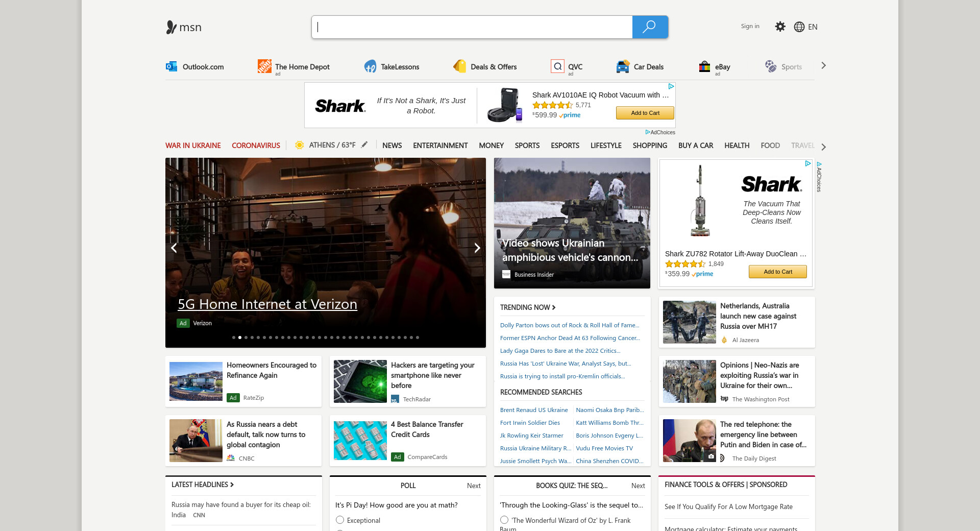Click the Car Deals icon
Viewport: 980px width, 531px height.
(623, 66)
